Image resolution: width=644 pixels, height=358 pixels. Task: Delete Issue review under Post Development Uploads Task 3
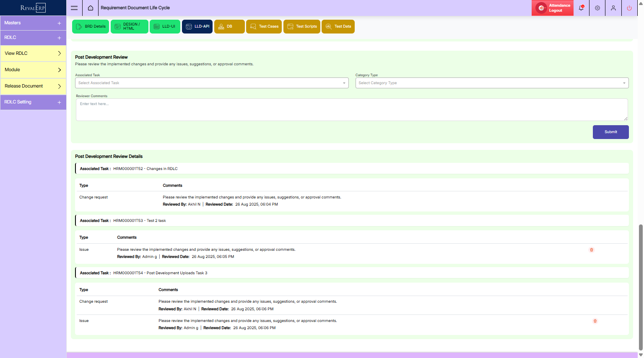[595, 321]
